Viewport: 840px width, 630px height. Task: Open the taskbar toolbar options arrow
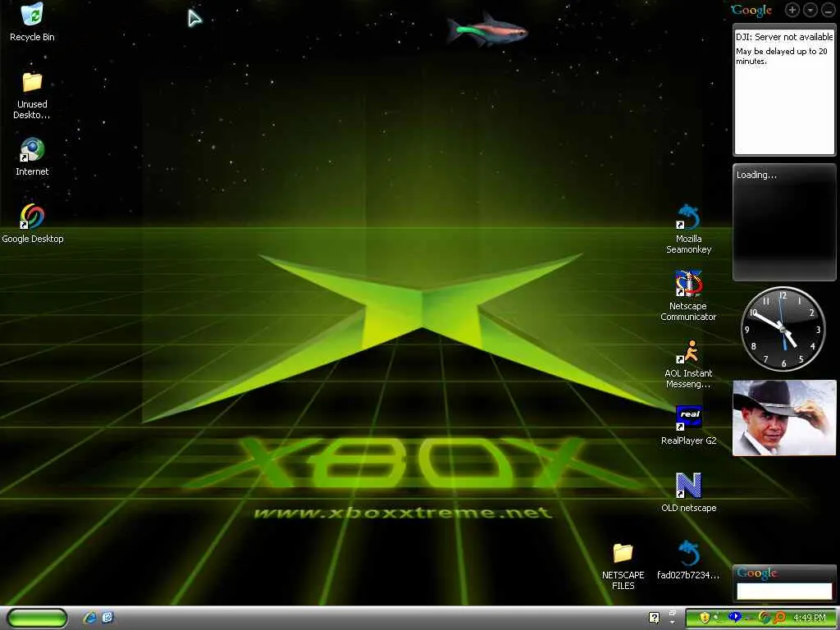point(673,623)
